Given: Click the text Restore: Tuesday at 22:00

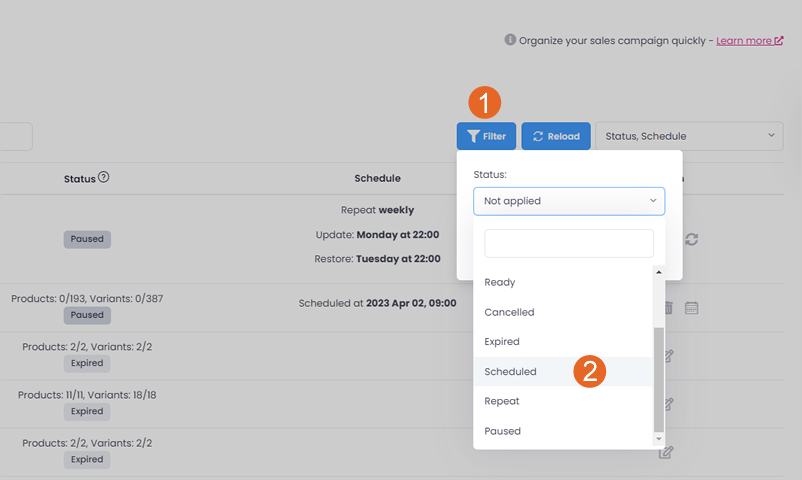Looking at the screenshot, I should point(377,259).
